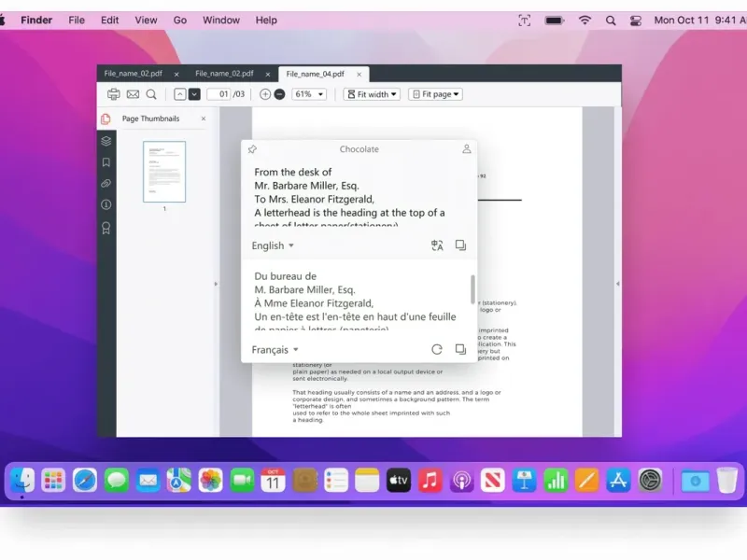Zoom in with the plus button
Image resolution: width=747 pixels, height=560 pixels.
click(x=265, y=94)
